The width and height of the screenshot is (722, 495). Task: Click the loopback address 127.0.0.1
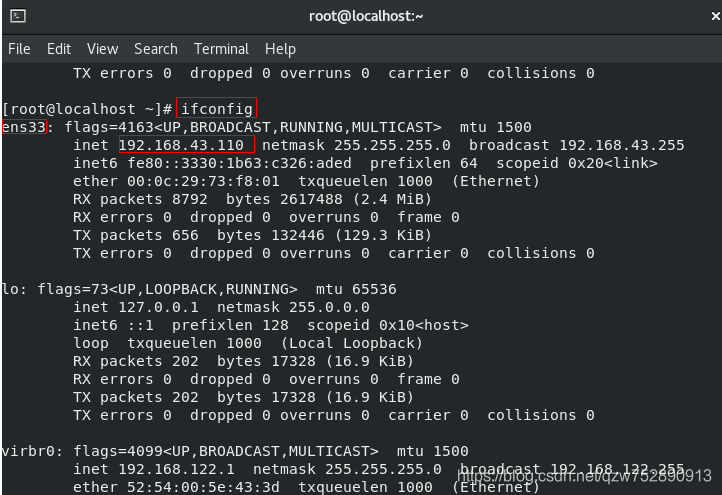pyautogui.click(x=158, y=307)
